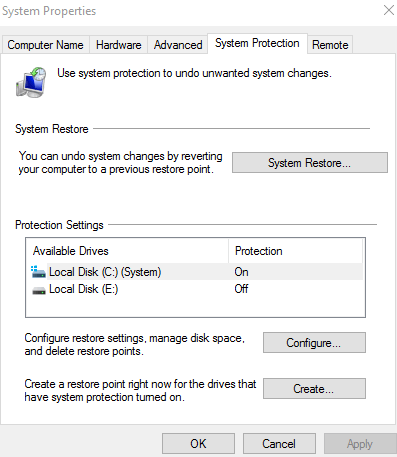Click the Apply button
The image size is (397, 457).
point(360,444)
